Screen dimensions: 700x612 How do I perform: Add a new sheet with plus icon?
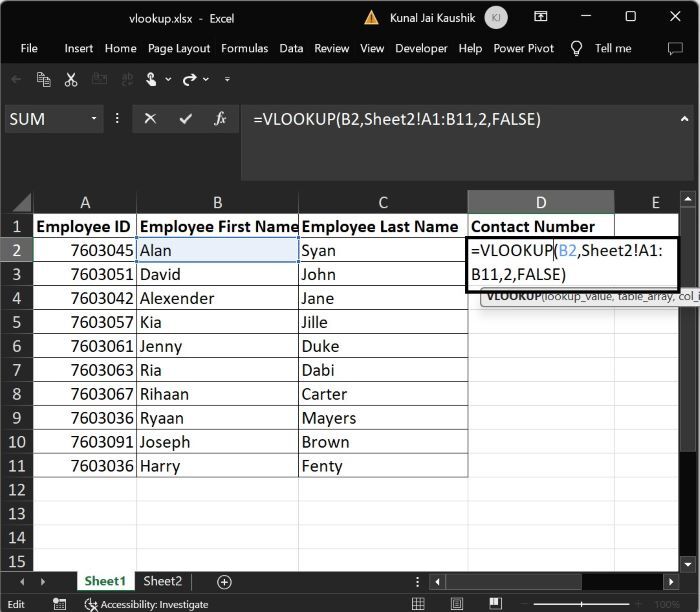[x=224, y=582]
